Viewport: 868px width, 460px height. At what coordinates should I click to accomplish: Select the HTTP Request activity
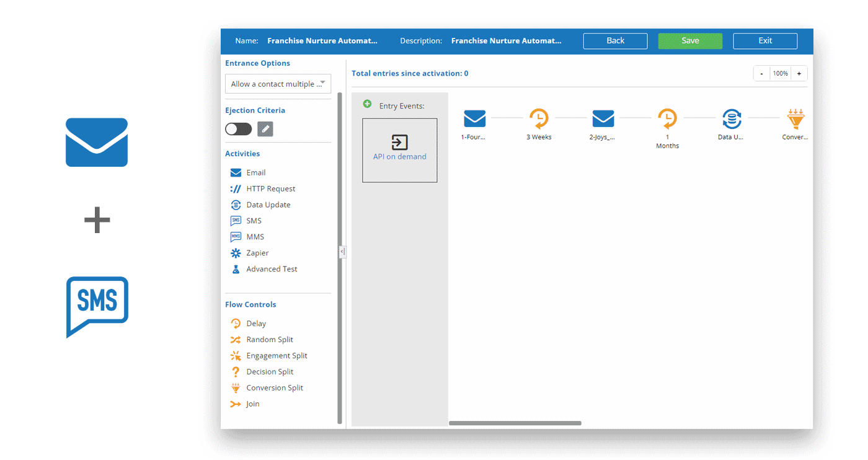270,189
